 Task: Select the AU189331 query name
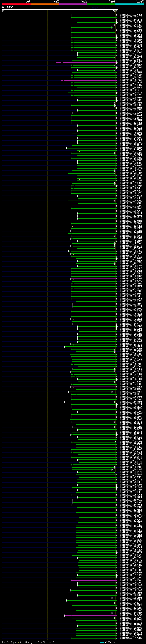point(8,8)
